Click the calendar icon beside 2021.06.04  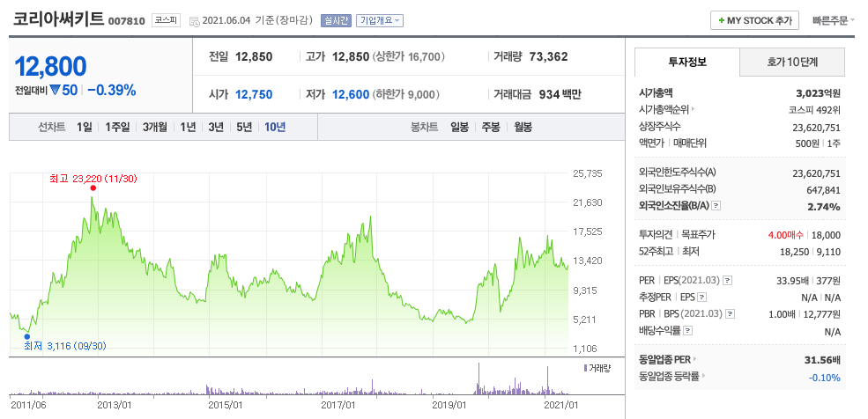click(194, 21)
